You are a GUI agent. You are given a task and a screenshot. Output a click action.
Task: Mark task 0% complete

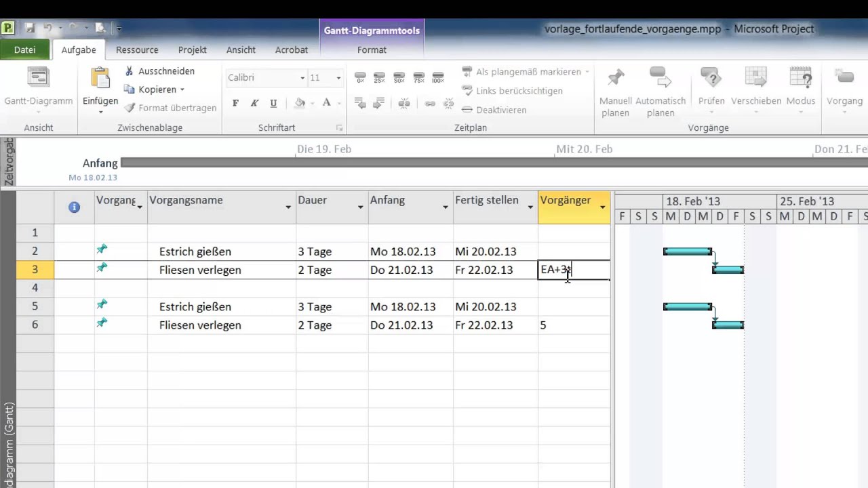click(360, 77)
